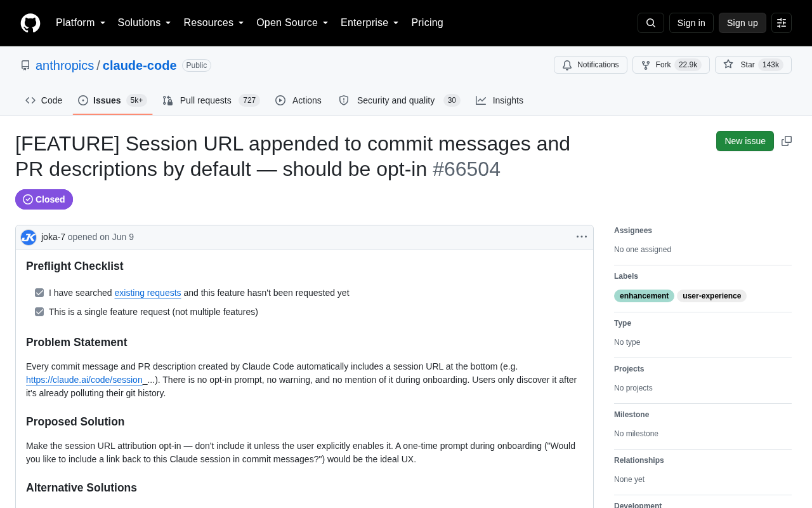This screenshot has width=812, height=508.
Task: Click the issue number #66504
Action: (466, 169)
